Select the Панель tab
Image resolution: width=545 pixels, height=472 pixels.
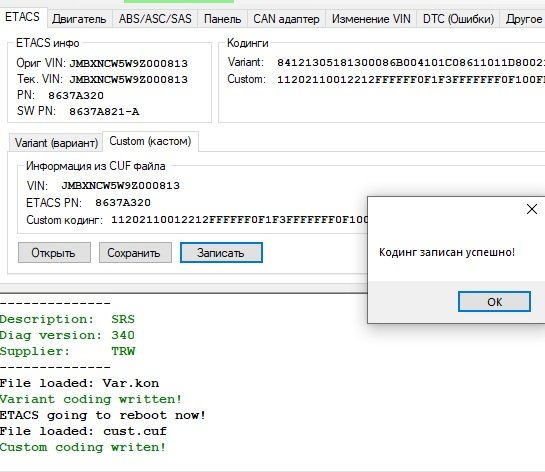[x=222, y=19]
